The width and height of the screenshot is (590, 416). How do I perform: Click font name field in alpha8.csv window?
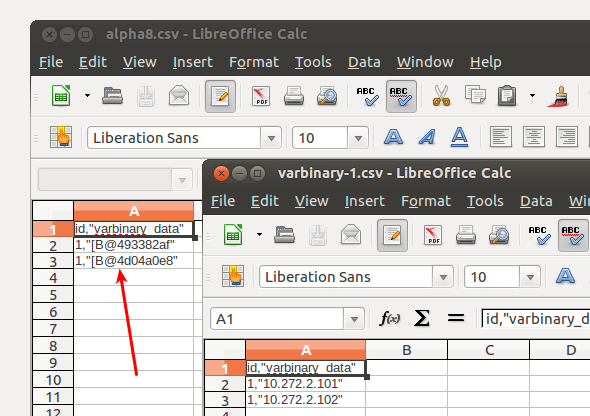[x=174, y=138]
